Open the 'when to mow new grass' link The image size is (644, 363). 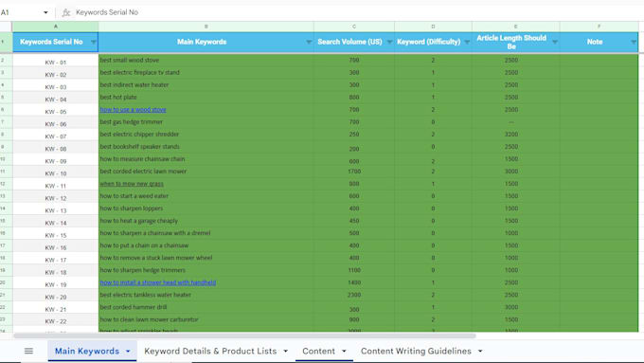[132, 184]
